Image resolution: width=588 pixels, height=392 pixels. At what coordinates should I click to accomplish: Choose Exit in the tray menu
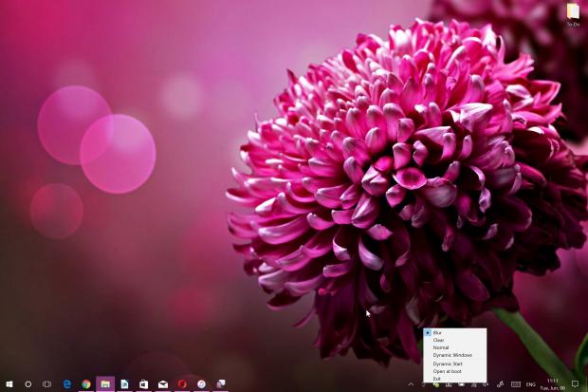coord(455,379)
